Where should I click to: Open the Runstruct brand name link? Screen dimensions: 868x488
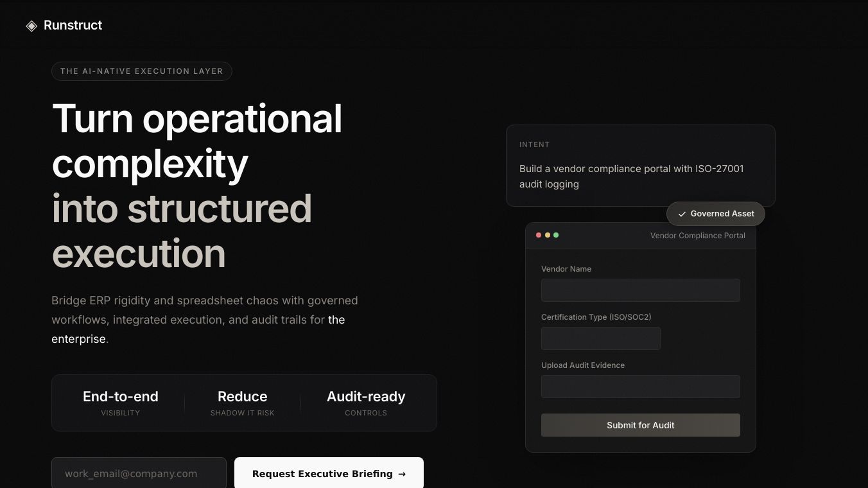(73, 25)
